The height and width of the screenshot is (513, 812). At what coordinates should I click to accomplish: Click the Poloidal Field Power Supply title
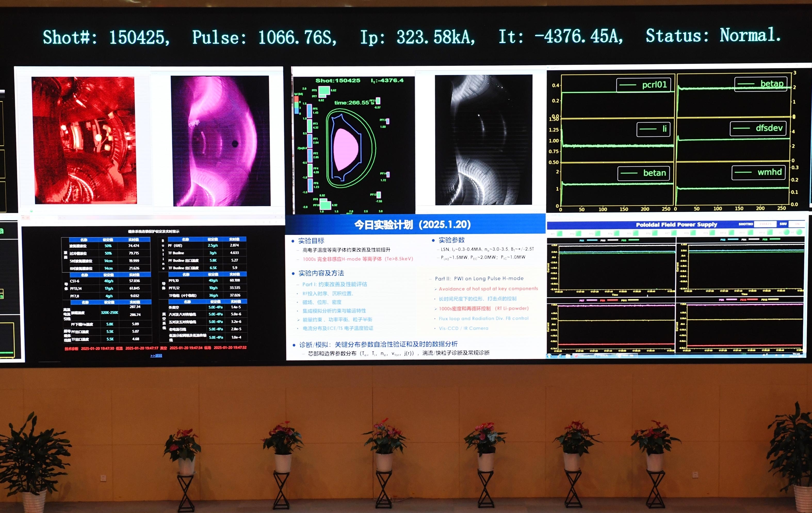[x=676, y=225]
